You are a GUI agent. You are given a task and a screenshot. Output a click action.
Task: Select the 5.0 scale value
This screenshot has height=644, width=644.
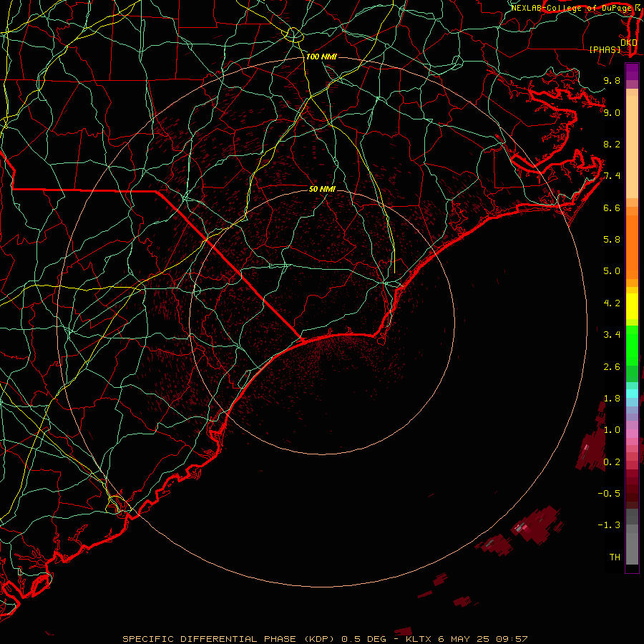(x=612, y=271)
